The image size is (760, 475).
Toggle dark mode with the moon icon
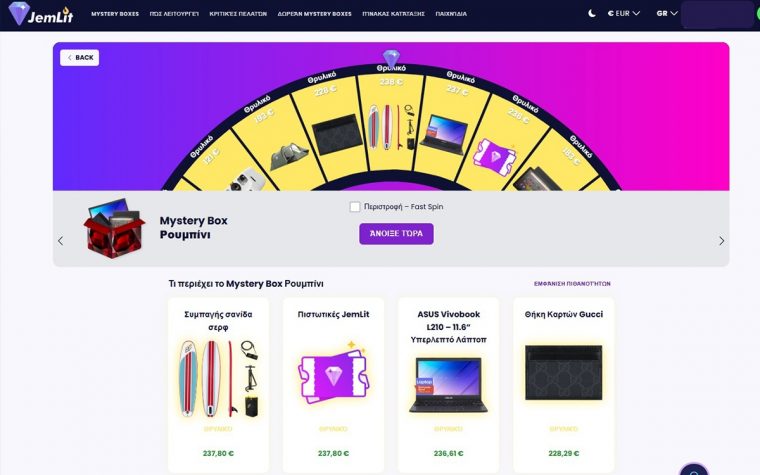pyautogui.click(x=592, y=14)
